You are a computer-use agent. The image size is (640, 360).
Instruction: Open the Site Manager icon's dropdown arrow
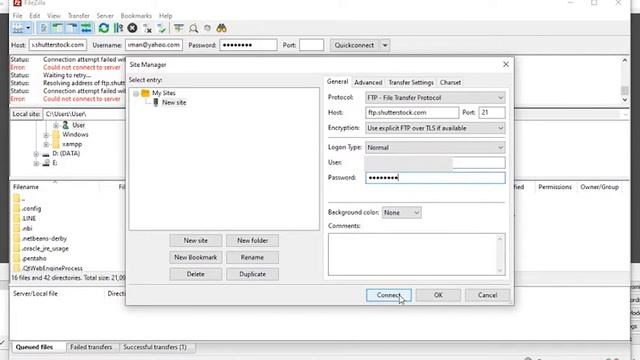tap(28, 28)
